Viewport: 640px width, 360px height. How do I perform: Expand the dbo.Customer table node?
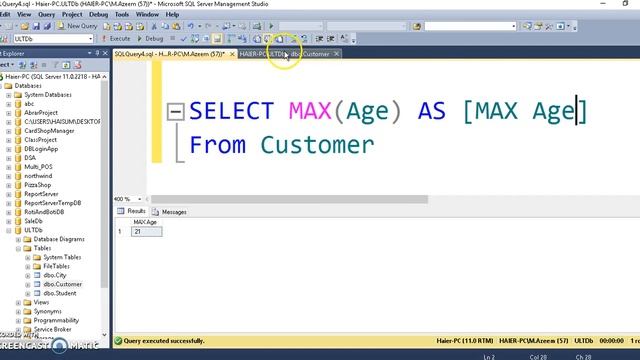(28, 284)
